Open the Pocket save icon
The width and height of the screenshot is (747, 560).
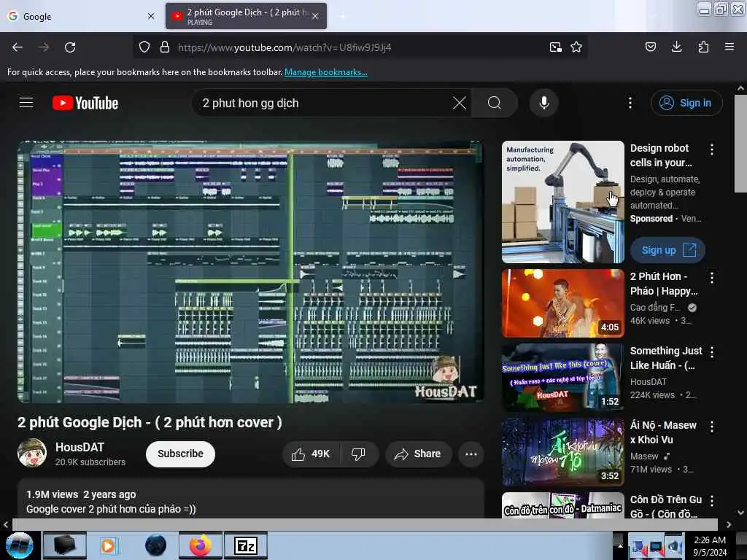[x=651, y=47]
